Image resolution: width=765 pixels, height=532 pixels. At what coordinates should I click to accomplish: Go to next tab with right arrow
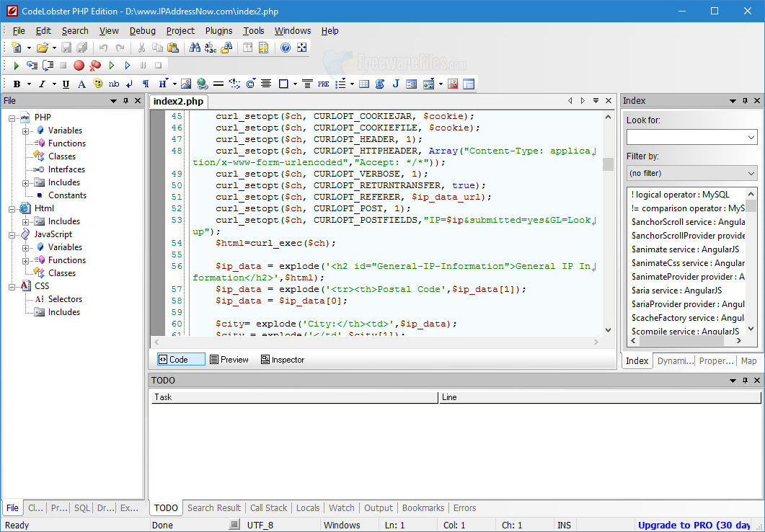[583, 100]
